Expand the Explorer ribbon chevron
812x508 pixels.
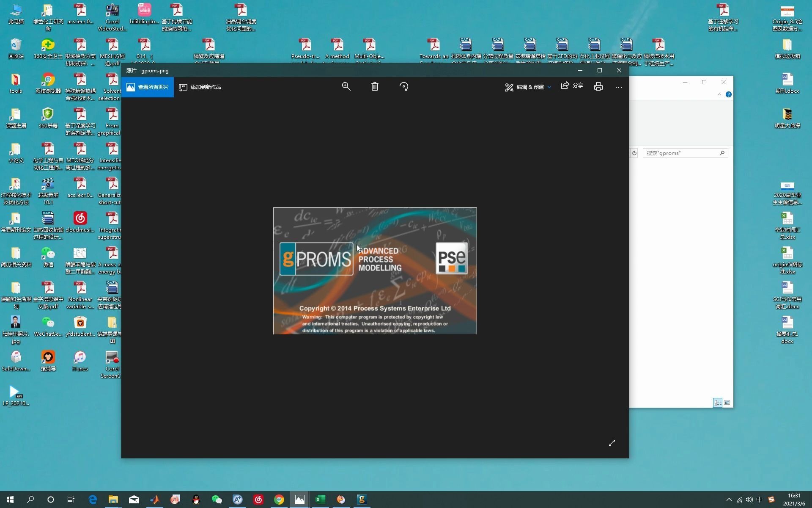(x=719, y=94)
